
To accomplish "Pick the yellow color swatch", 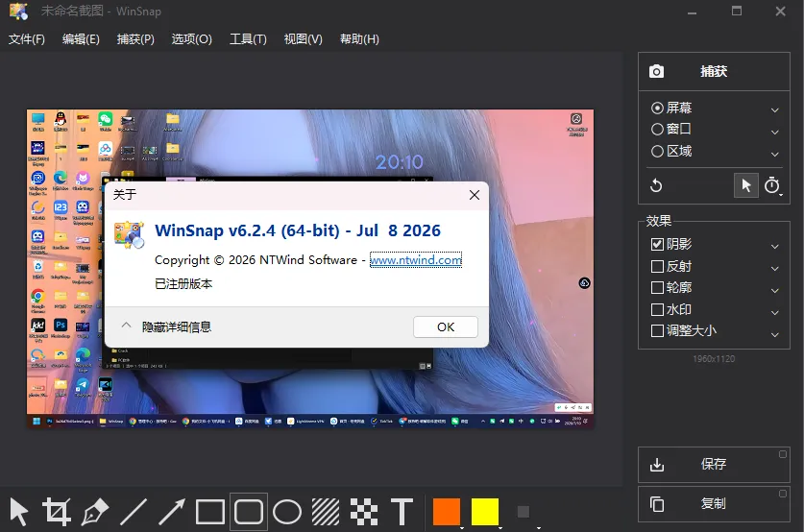I will [485, 512].
